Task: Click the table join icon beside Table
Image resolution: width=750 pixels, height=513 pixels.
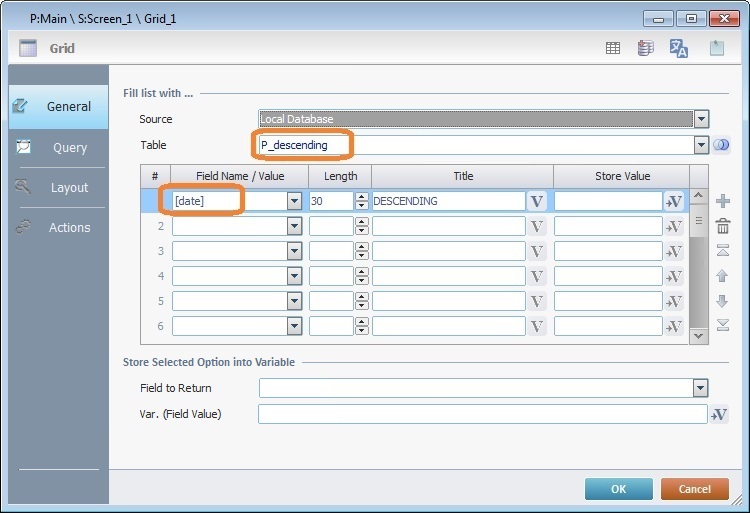Action: coord(722,146)
